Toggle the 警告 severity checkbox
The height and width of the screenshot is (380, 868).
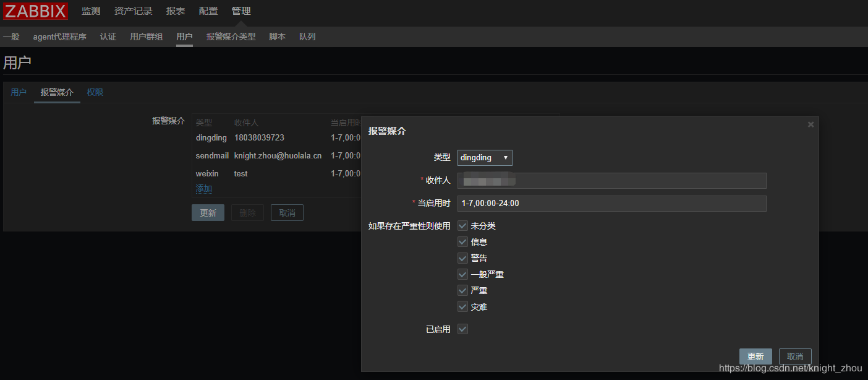click(462, 258)
